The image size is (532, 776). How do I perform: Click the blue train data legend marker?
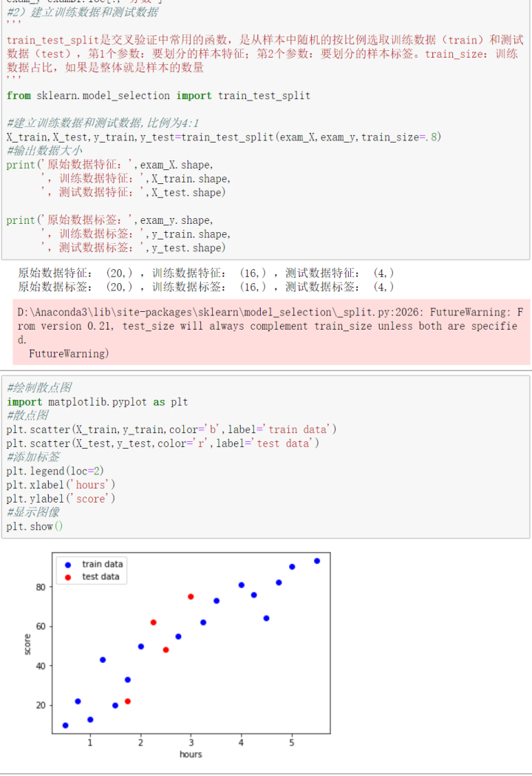pyautogui.click(x=68, y=565)
